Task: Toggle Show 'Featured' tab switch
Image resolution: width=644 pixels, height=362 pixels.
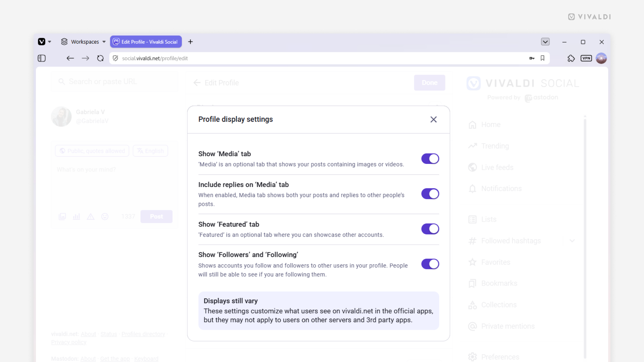Action: (430, 229)
